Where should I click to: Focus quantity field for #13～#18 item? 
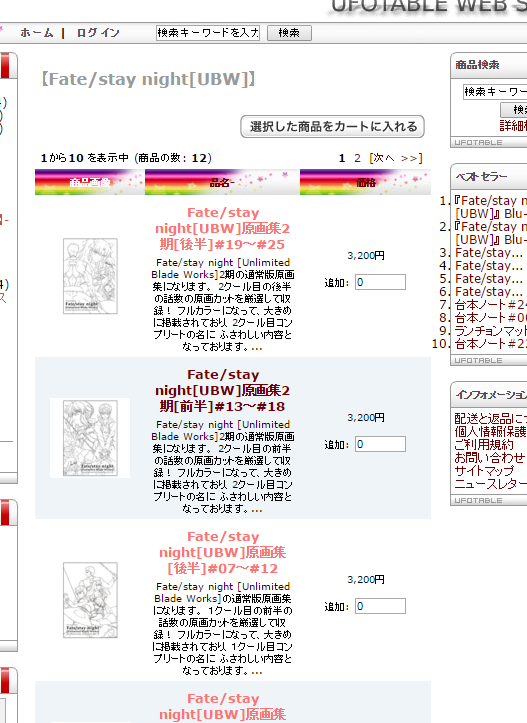[380, 444]
